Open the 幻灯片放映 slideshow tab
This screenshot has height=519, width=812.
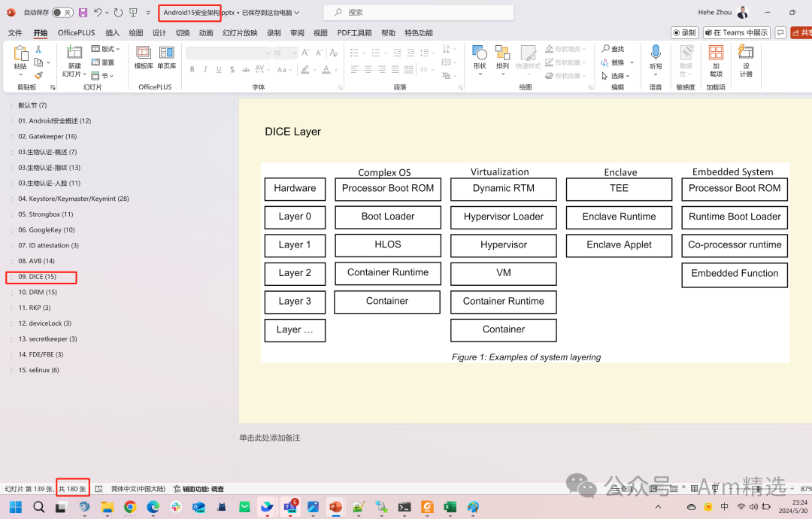[x=240, y=33]
